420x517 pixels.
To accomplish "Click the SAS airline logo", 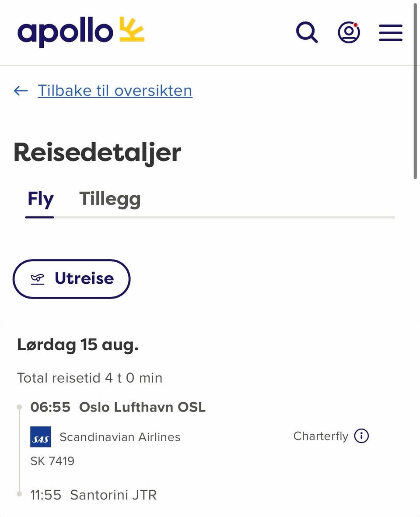I will (41, 437).
